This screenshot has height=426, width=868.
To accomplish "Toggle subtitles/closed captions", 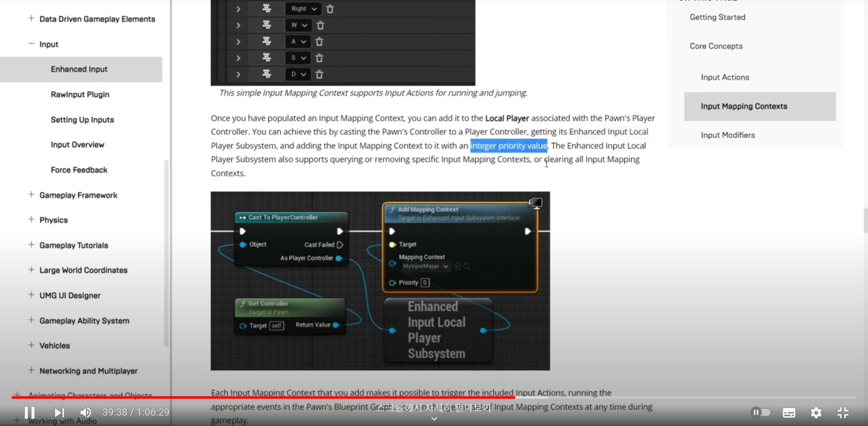I will (x=789, y=413).
